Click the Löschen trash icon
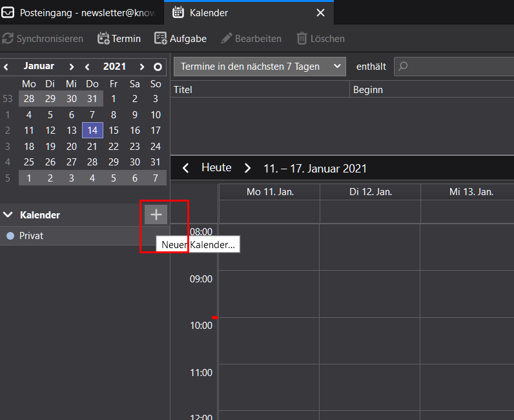The width and height of the screenshot is (514, 420). 302,39
